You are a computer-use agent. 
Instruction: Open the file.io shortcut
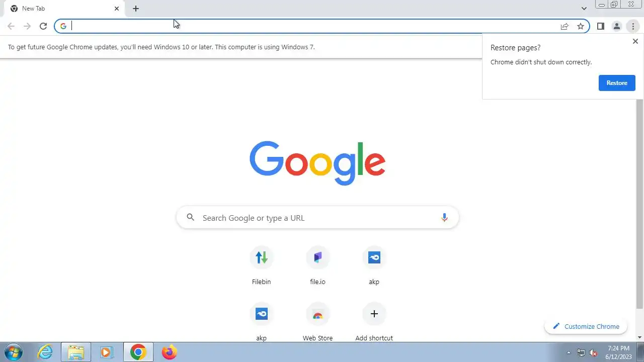317,266
